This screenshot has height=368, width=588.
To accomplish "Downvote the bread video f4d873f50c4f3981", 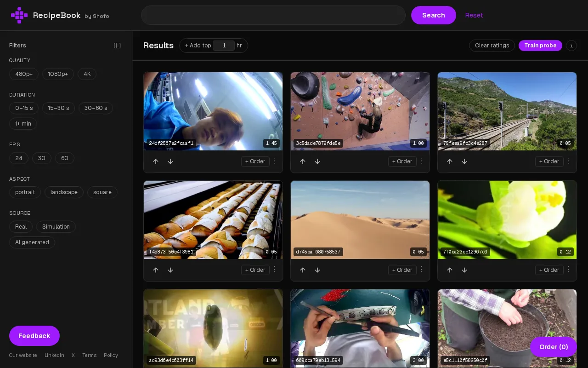I will 170,270.
